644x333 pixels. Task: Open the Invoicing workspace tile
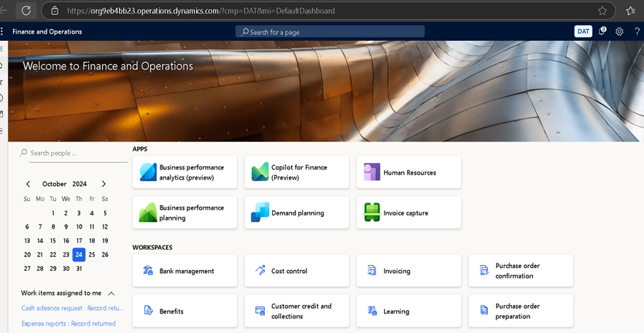tap(409, 271)
